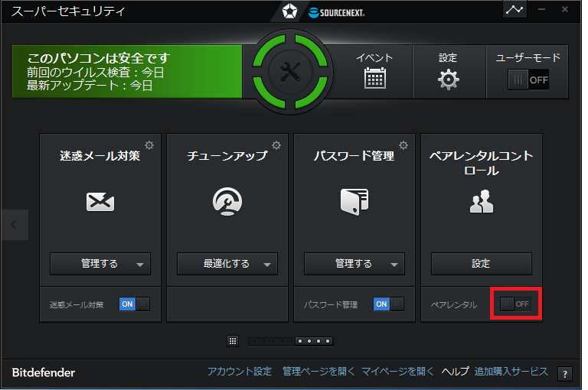This screenshot has height=390, width=588.
Task: Click the gauge icon for チューンアップ
Action: (x=227, y=201)
